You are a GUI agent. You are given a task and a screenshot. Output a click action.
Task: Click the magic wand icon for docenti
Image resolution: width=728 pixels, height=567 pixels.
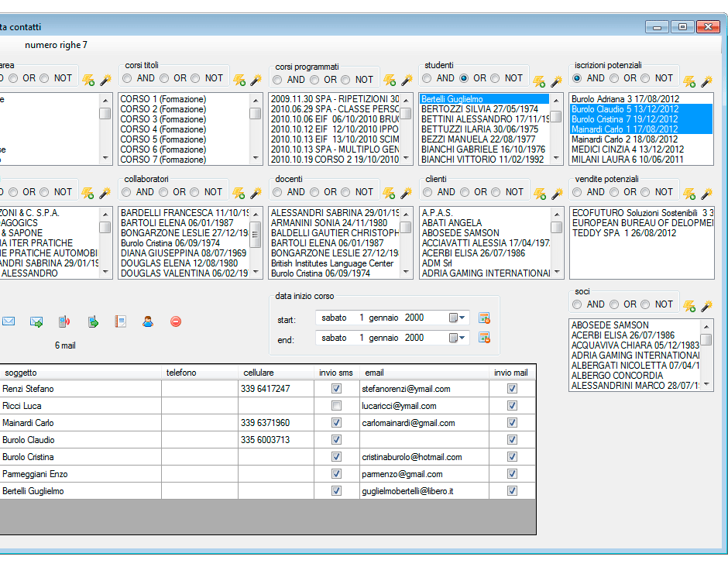click(x=406, y=193)
